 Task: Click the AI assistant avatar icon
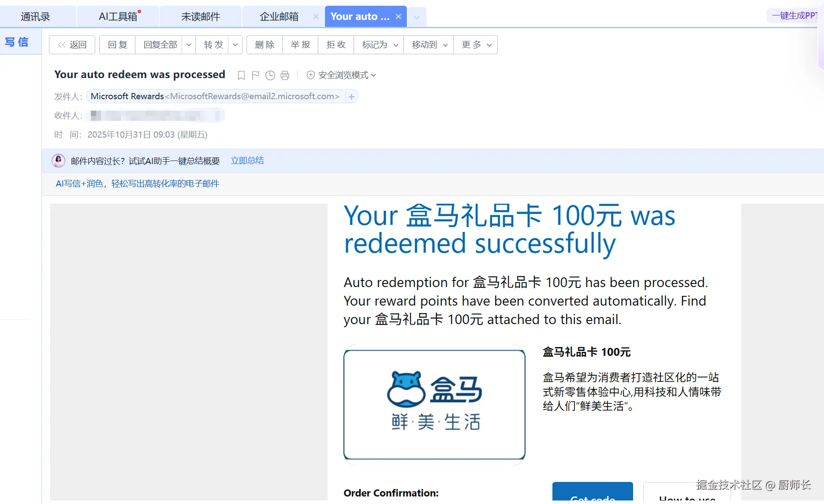(59, 161)
